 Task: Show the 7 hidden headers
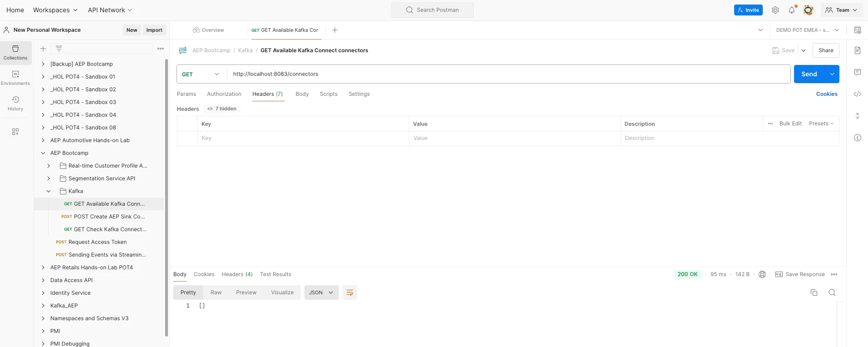(222, 109)
